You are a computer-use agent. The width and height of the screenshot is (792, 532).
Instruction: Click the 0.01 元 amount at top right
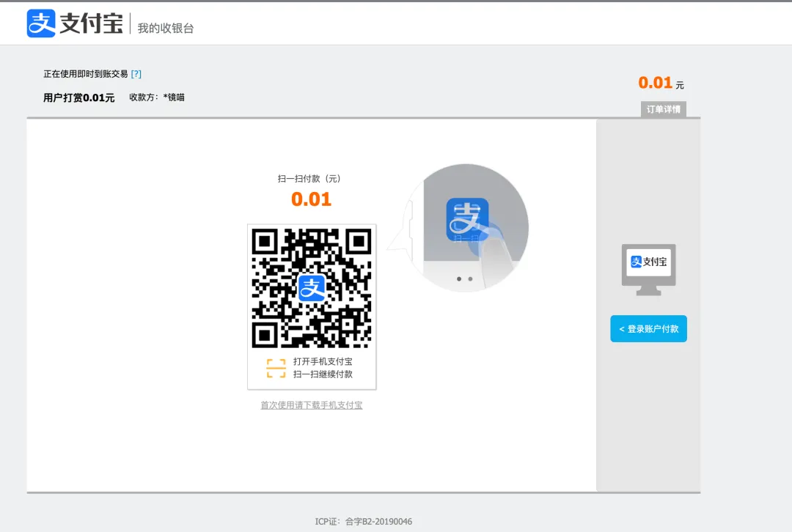[661, 83]
